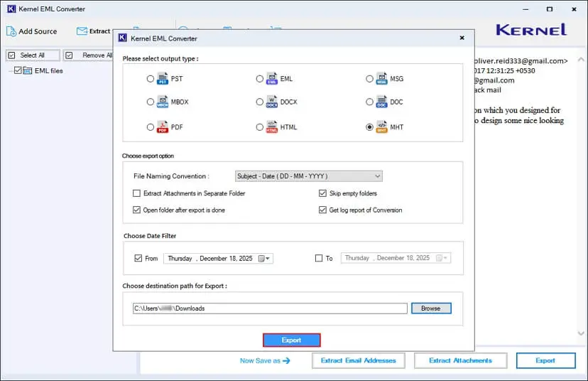Screen dimensions: 588x381
Task: Select MHT output type radio button
Action: tap(369, 127)
